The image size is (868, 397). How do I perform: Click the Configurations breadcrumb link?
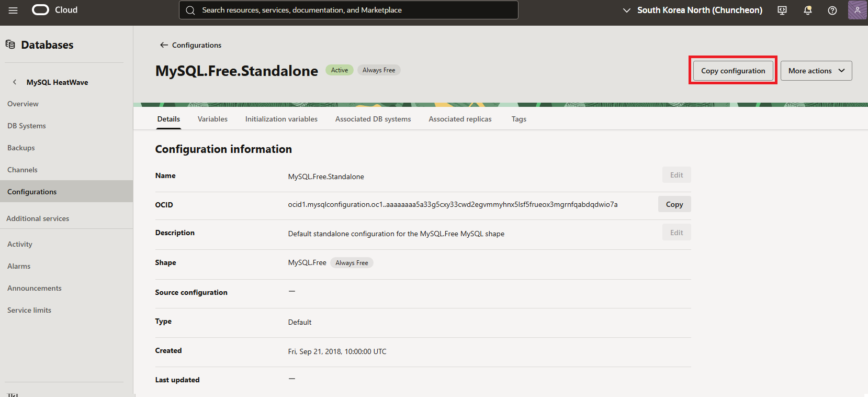pos(197,45)
